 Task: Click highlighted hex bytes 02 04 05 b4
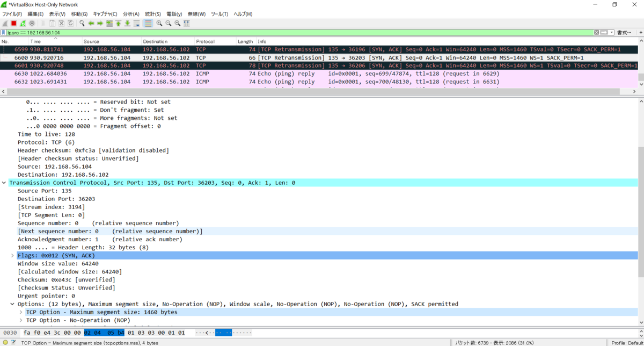pyautogui.click(x=104, y=333)
